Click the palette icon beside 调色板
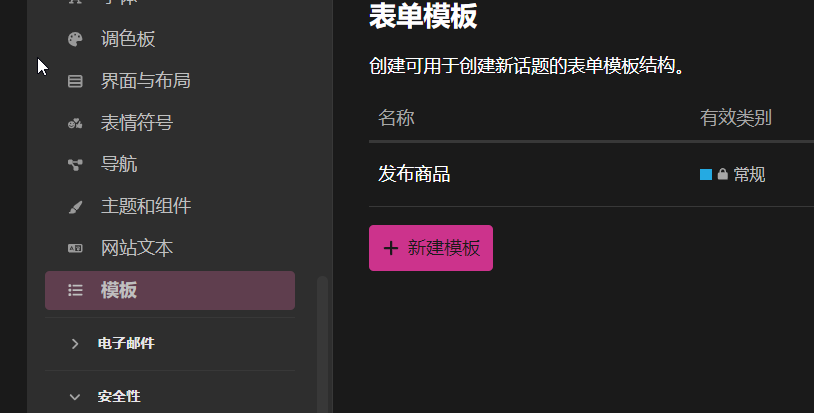 pos(75,39)
